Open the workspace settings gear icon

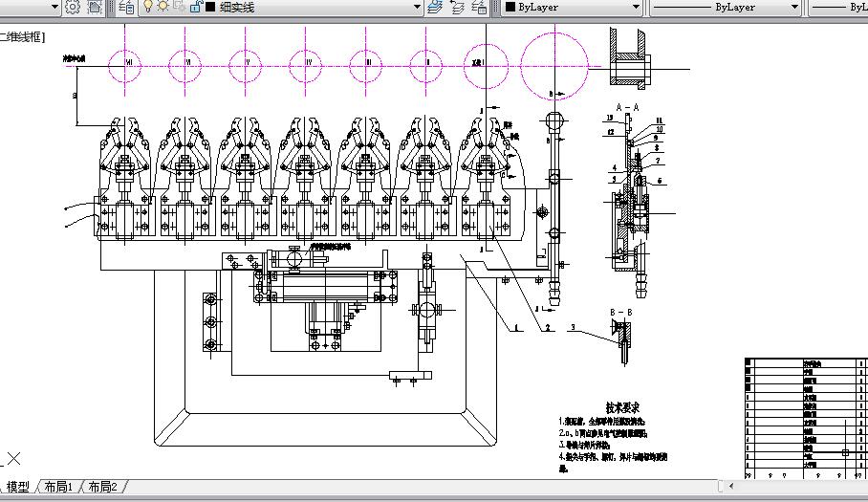[x=73, y=7]
